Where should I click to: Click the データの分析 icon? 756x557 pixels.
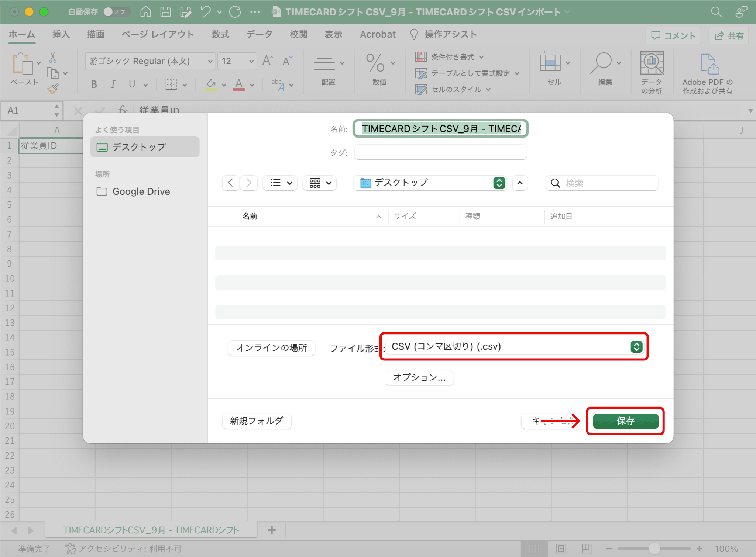pos(652,63)
